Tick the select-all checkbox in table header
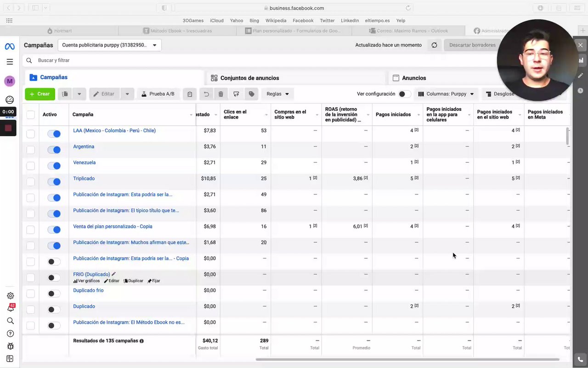 [30, 115]
